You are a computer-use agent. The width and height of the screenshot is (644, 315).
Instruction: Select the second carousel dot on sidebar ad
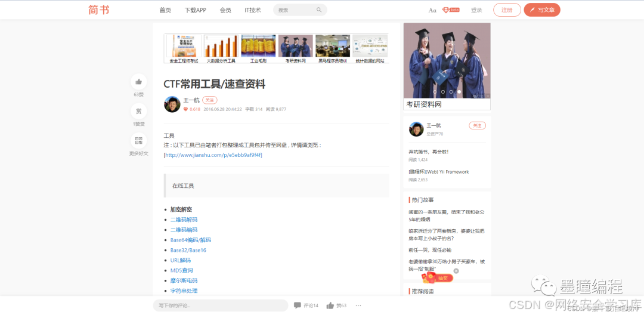click(x=443, y=92)
